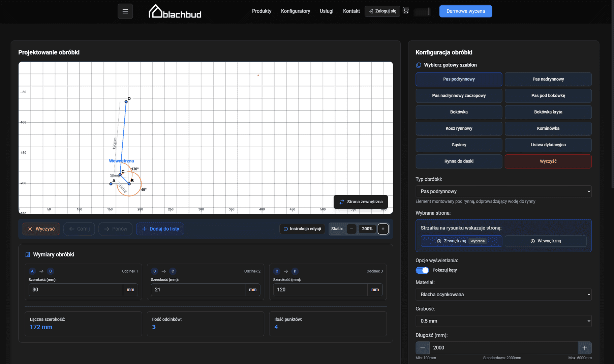Select Bokówka kryta template
Viewport: 614px width, 364px height.
548,112
